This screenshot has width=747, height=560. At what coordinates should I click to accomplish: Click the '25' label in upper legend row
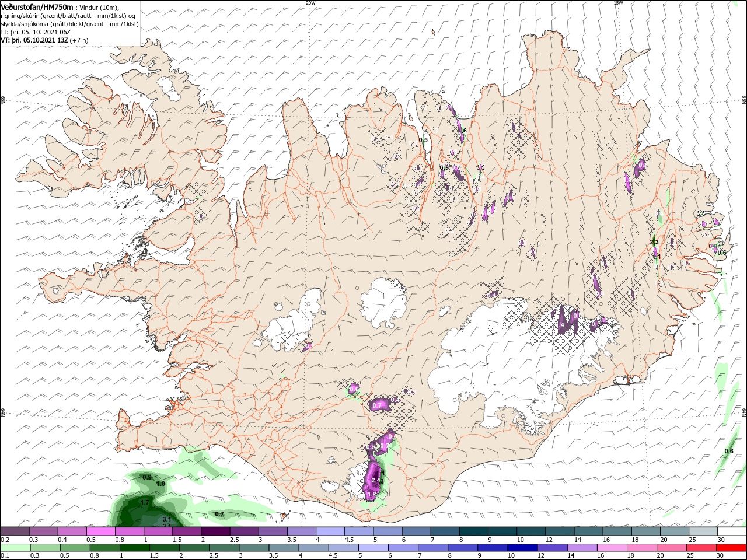693,540
